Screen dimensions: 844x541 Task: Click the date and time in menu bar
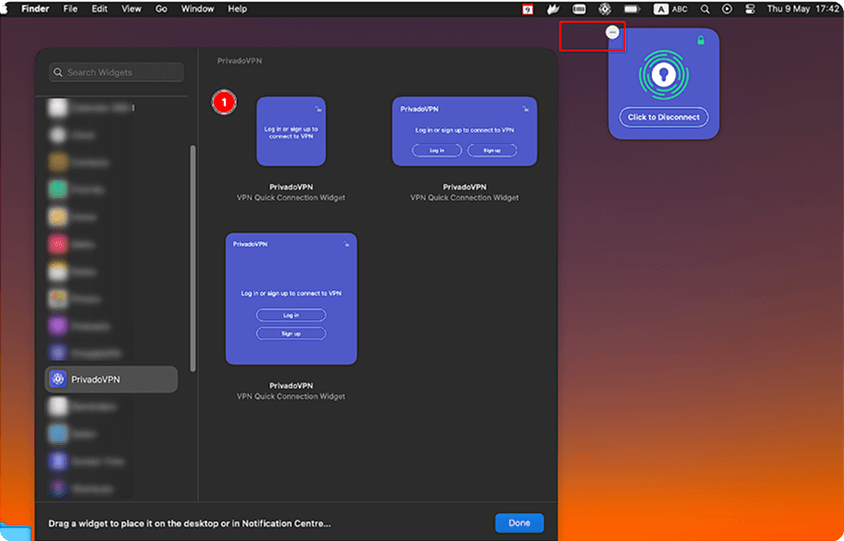coord(803,9)
